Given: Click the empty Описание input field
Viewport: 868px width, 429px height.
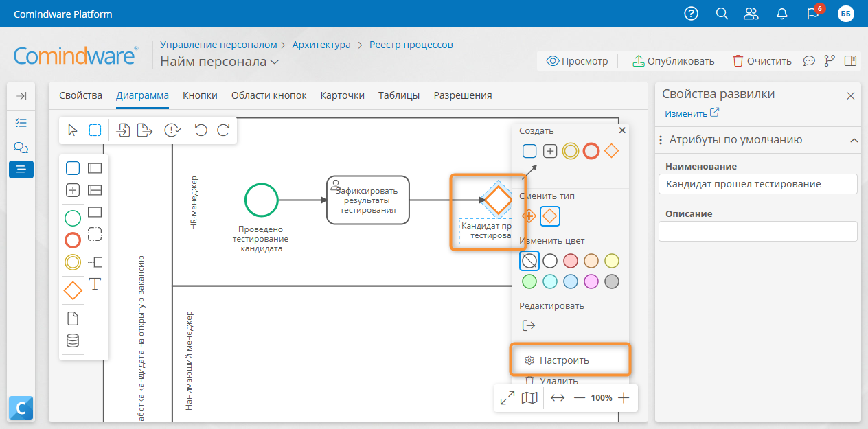Looking at the screenshot, I should pyautogui.click(x=758, y=231).
